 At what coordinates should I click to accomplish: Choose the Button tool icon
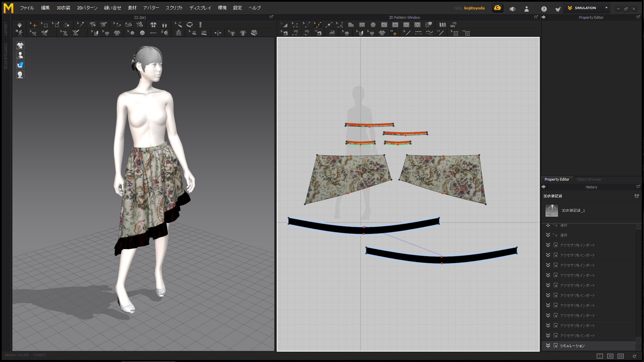(x=142, y=33)
